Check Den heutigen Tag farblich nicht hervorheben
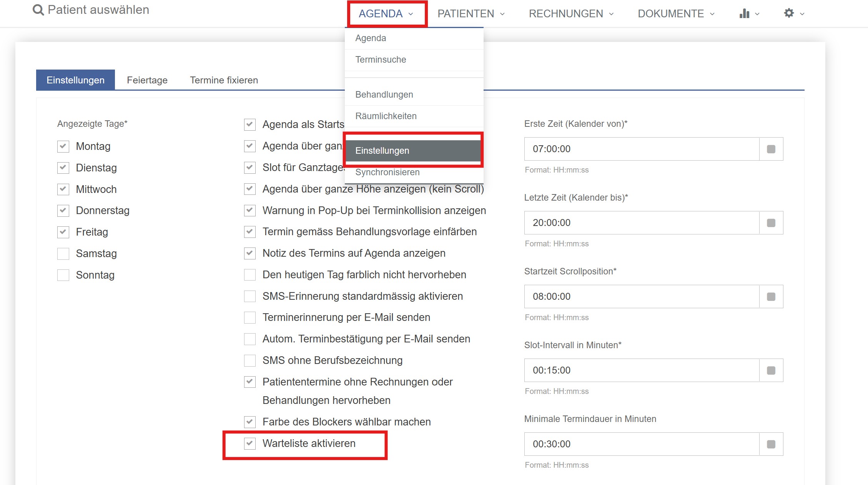Image resolution: width=868 pixels, height=485 pixels. click(250, 275)
